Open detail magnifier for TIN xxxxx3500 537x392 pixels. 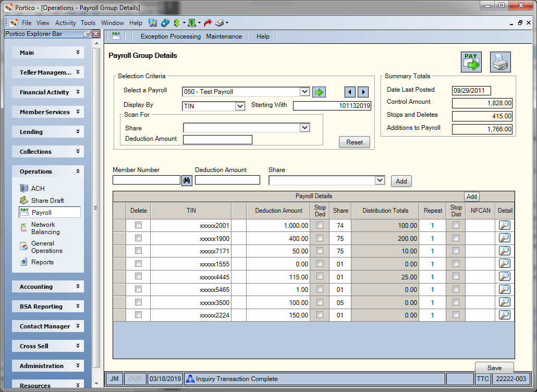point(505,302)
